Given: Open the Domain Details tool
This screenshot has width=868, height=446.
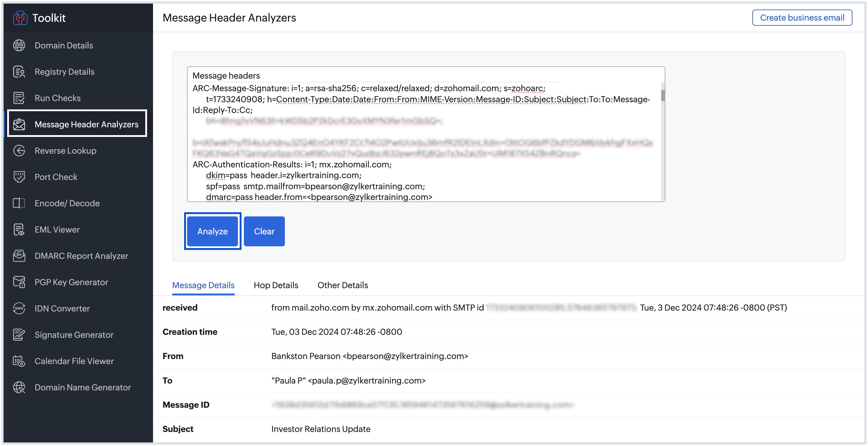Looking at the screenshot, I should [x=63, y=45].
